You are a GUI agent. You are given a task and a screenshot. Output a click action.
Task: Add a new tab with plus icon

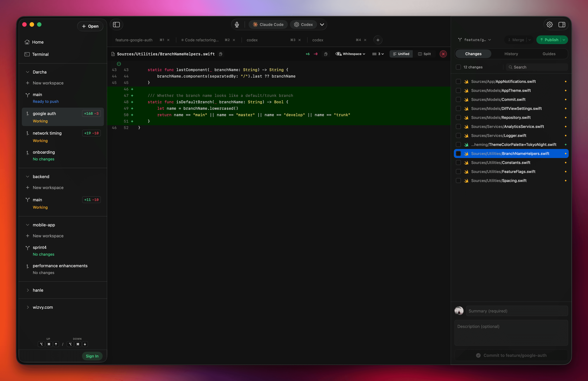pos(378,40)
